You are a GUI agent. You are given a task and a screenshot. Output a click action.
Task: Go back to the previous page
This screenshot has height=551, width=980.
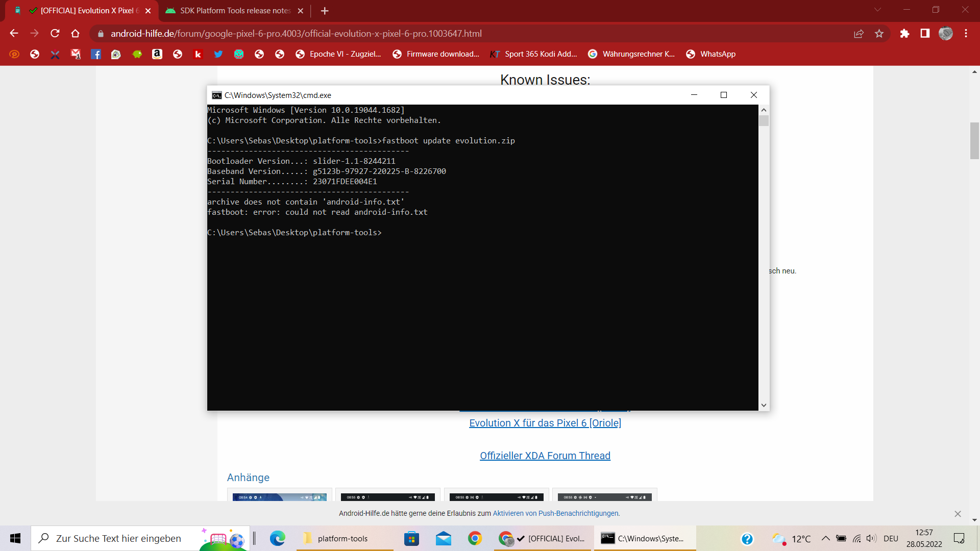pos(14,34)
